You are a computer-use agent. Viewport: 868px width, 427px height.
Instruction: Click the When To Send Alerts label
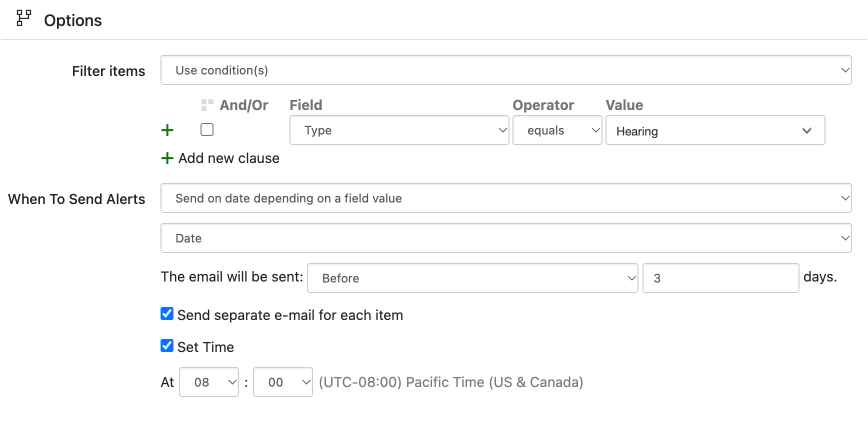pos(76,199)
